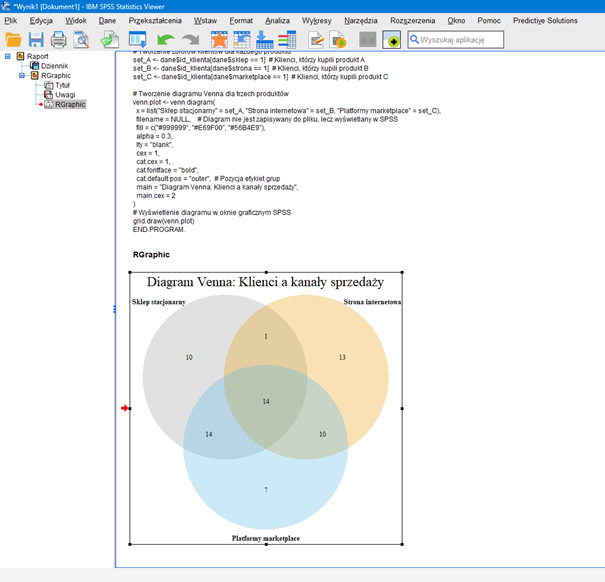Click the Tytuł item icon in outline

click(49, 85)
